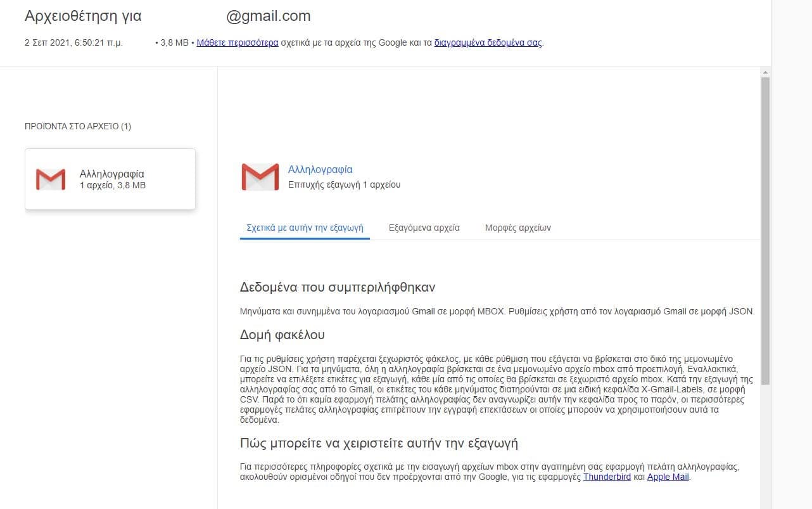
Task: Select the Σχετικά με αυτήν την εξαγωγή tab
Action: coord(305,228)
